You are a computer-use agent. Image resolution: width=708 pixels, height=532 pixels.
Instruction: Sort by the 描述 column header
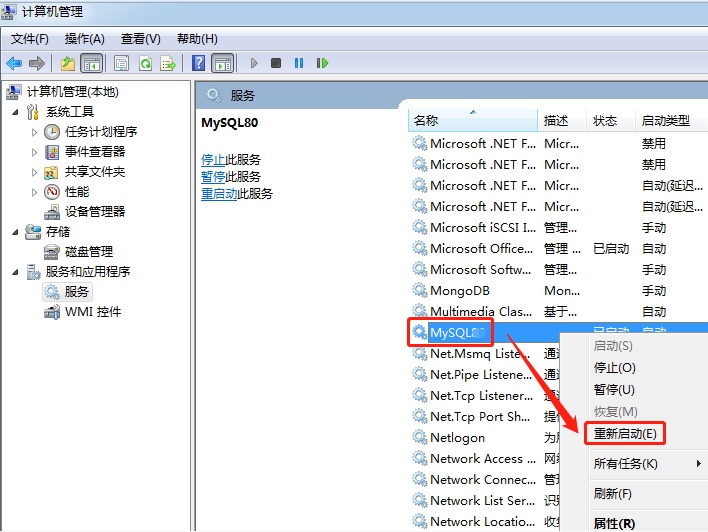point(562,121)
